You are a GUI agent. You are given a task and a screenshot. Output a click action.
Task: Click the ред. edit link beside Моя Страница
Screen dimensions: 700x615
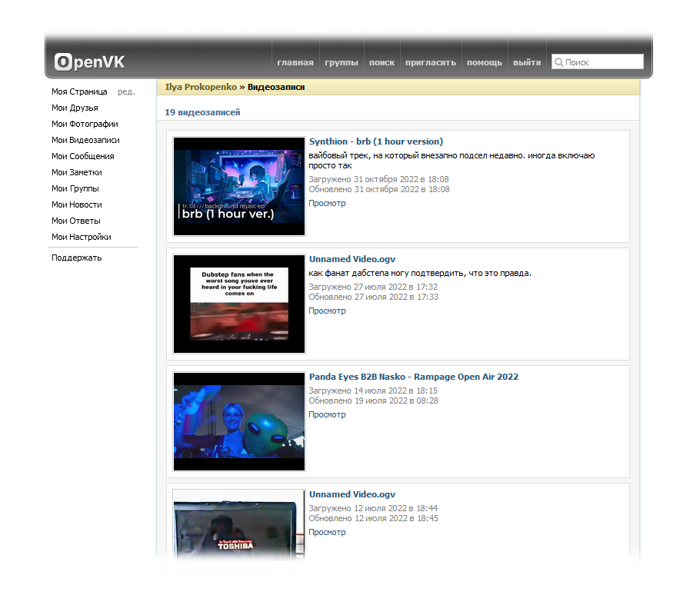[x=126, y=91]
